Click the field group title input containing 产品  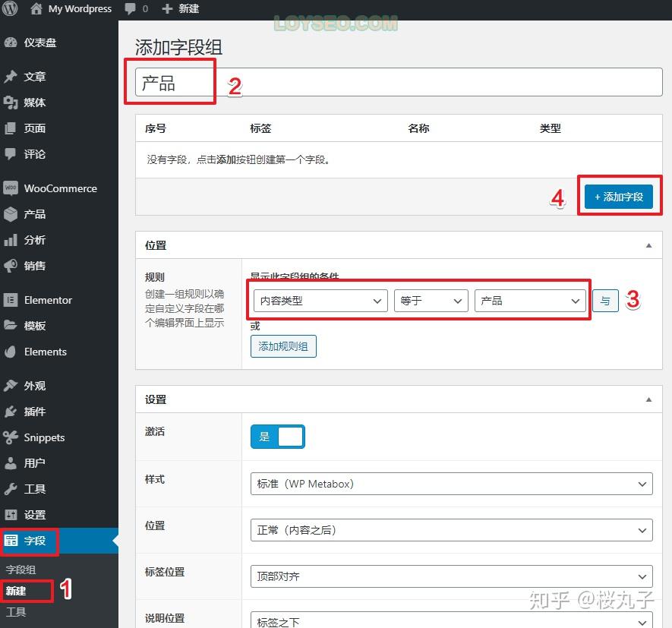pos(399,82)
